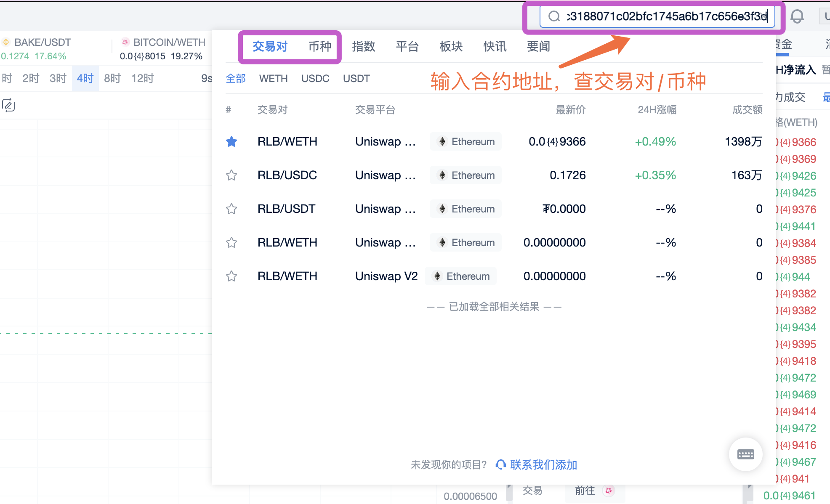Favorite the RLB/USDT pair star
The image size is (830, 504).
231,209
